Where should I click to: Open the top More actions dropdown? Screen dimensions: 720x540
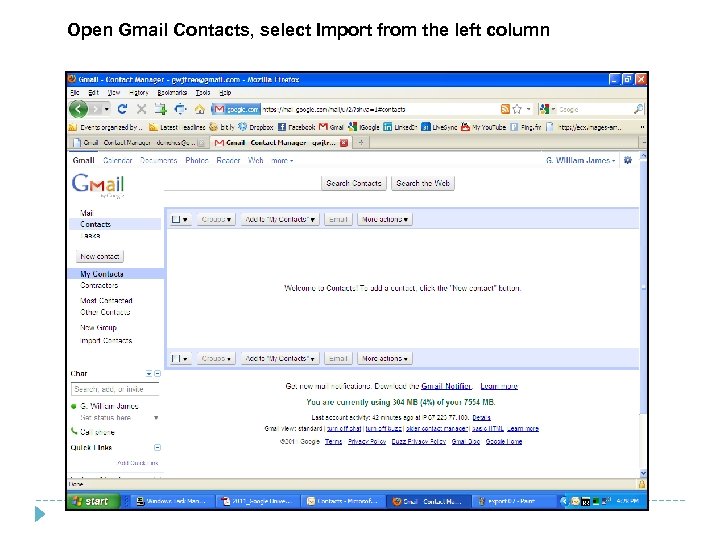385,219
